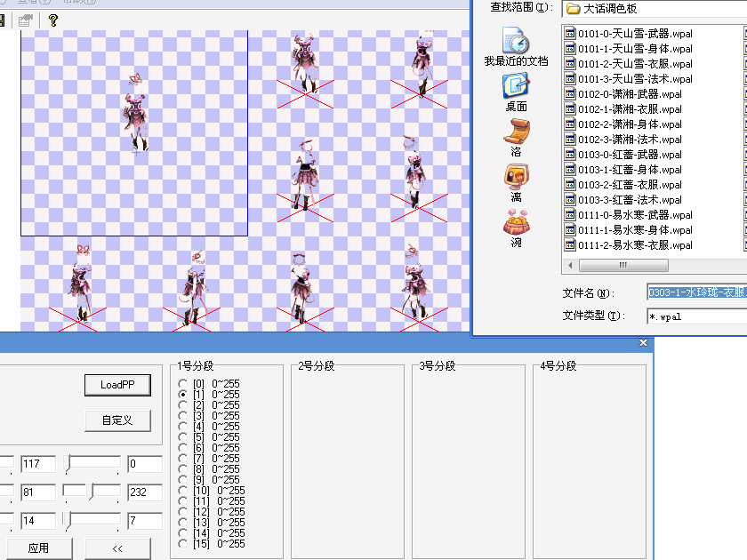The width and height of the screenshot is (747, 560).
Task: Focus the input field containing 81
Action: (38, 492)
